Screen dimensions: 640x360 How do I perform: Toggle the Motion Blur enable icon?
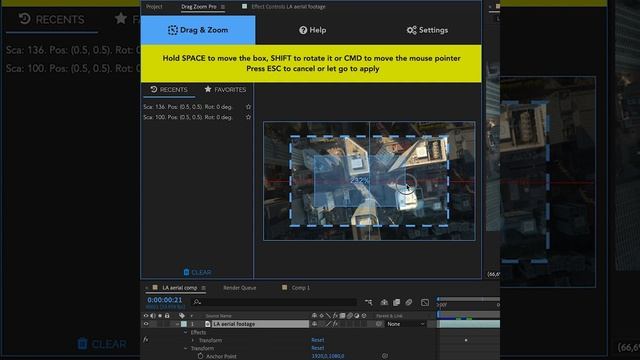(x=409, y=302)
